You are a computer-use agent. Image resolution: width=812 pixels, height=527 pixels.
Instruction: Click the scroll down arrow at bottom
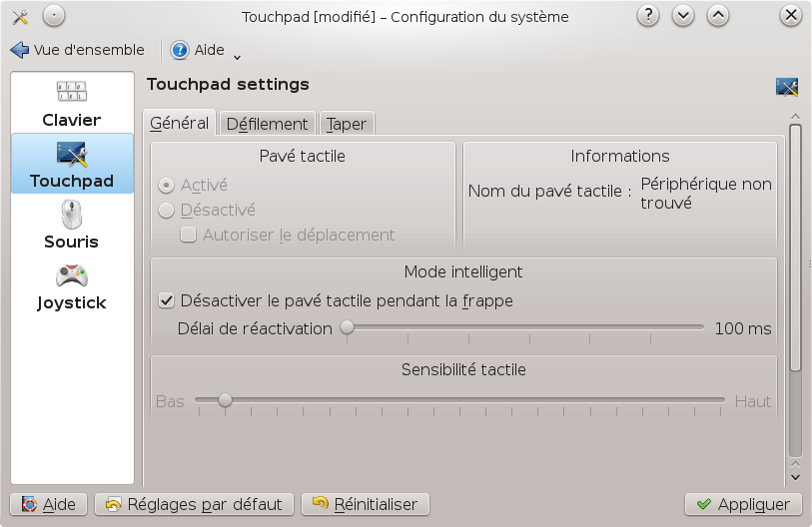click(x=795, y=477)
